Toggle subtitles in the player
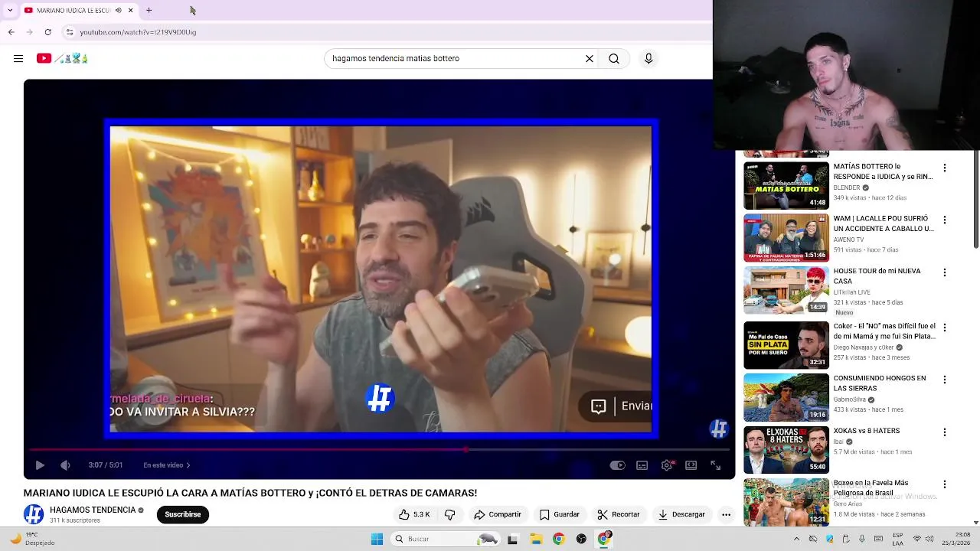The image size is (980, 551). 642,465
